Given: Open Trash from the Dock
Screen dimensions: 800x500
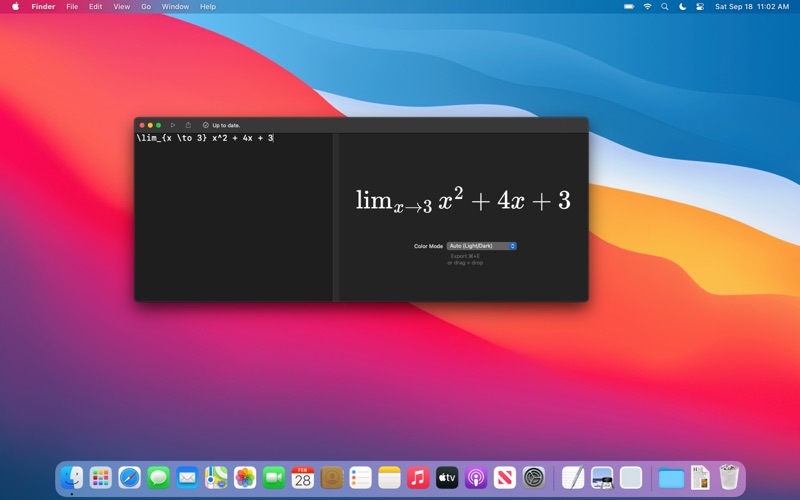Looking at the screenshot, I should pyautogui.click(x=729, y=478).
